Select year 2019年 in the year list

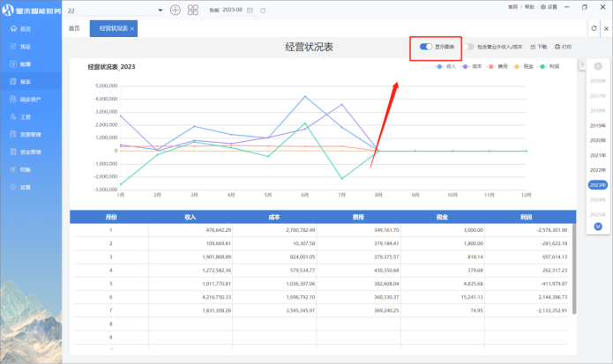click(598, 126)
